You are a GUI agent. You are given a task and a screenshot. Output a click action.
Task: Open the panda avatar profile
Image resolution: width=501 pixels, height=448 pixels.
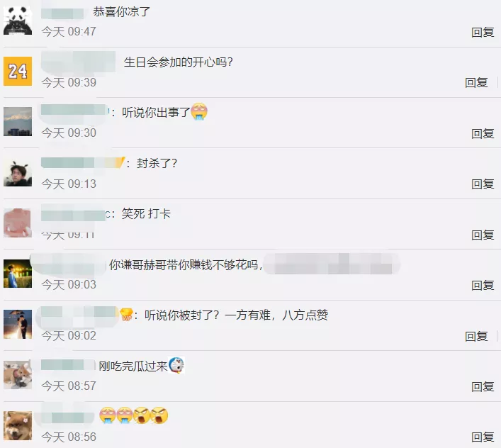coord(18,21)
